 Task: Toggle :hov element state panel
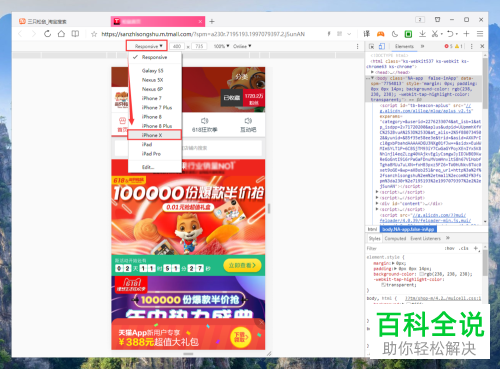pos(450,248)
